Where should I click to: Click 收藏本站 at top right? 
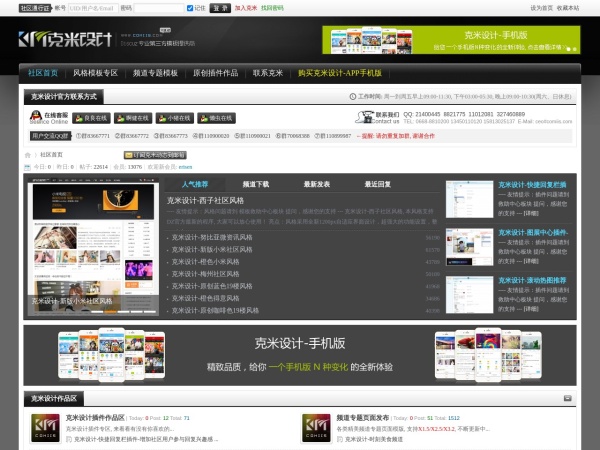point(568,8)
